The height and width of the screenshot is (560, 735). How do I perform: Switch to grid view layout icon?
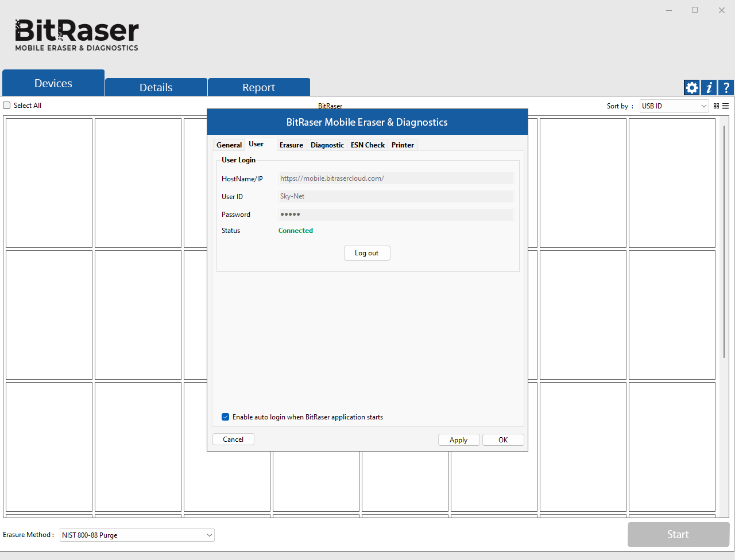(x=716, y=106)
